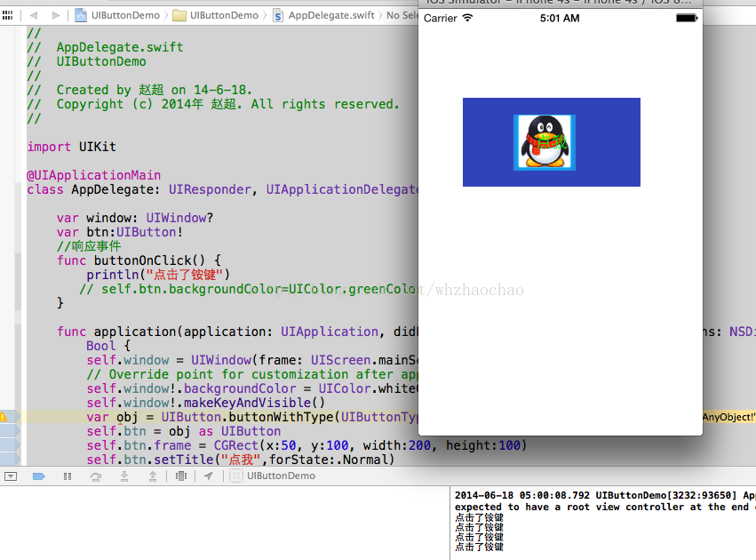Open the related items grid menu
This screenshot has width=756, height=560.
pos(7,15)
